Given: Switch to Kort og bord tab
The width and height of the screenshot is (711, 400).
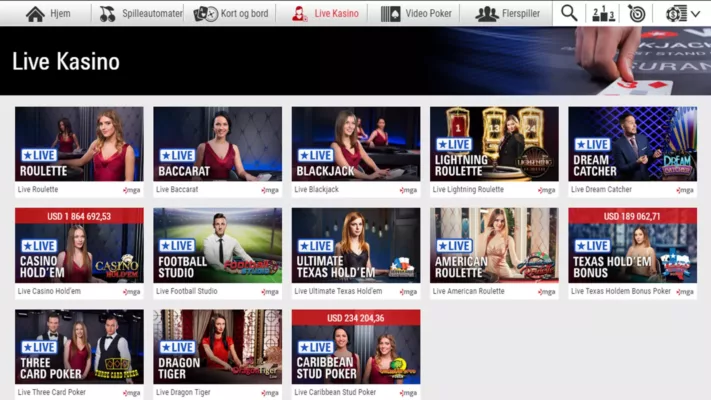Looking at the screenshot, I should pos(230,14).
